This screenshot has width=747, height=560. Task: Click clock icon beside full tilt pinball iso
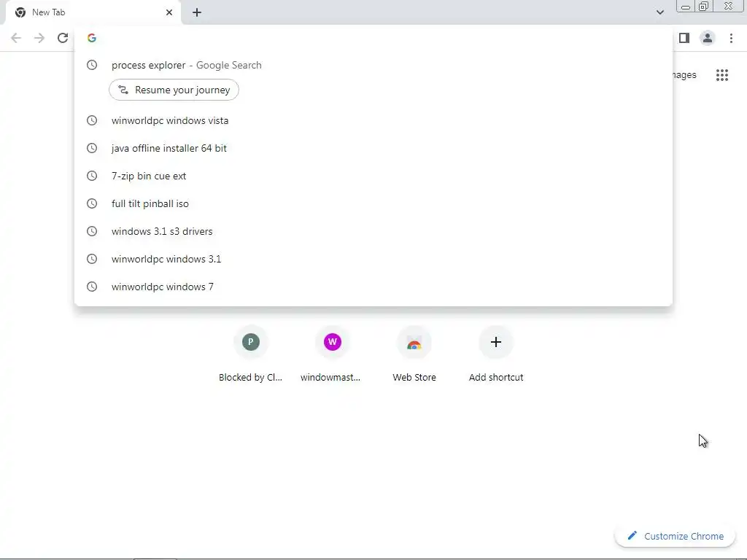coord(92,203)
